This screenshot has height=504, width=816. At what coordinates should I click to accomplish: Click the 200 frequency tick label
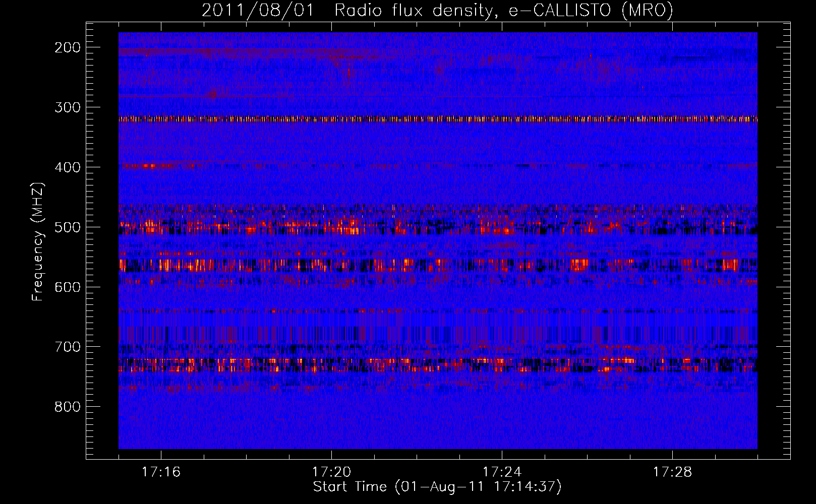click(x=67, y=47)
